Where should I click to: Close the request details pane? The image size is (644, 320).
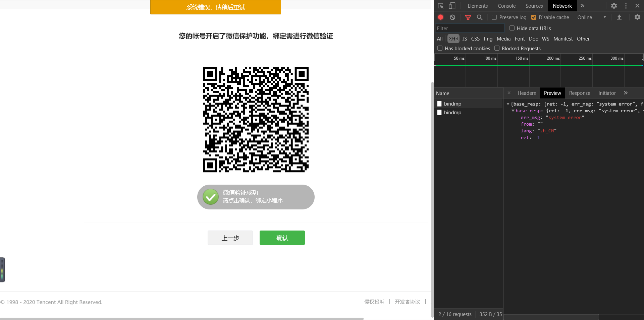click(x=509, y=93)
